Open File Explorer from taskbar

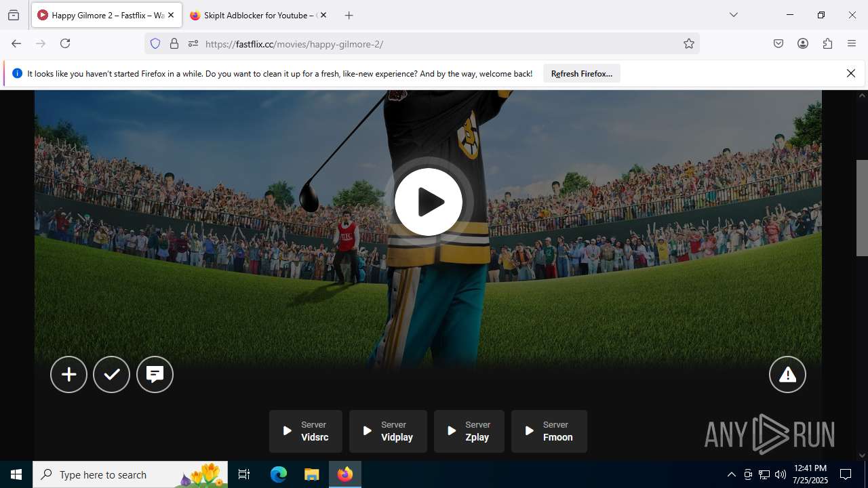[x=311, y=474]
